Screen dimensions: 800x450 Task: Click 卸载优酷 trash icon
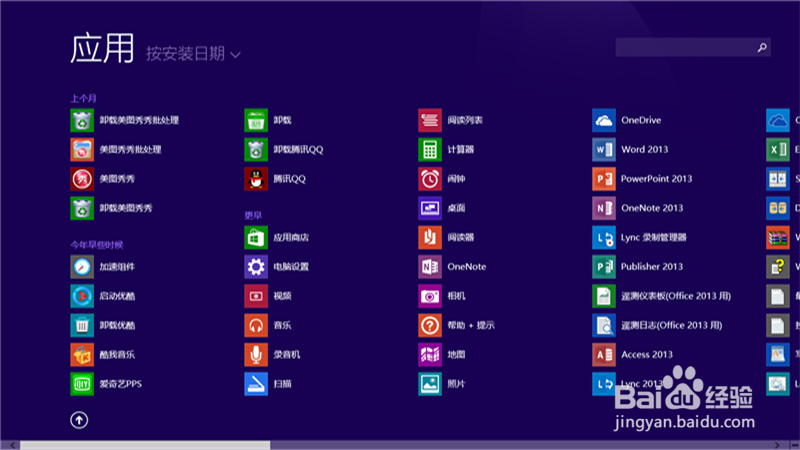click(82, 326)
